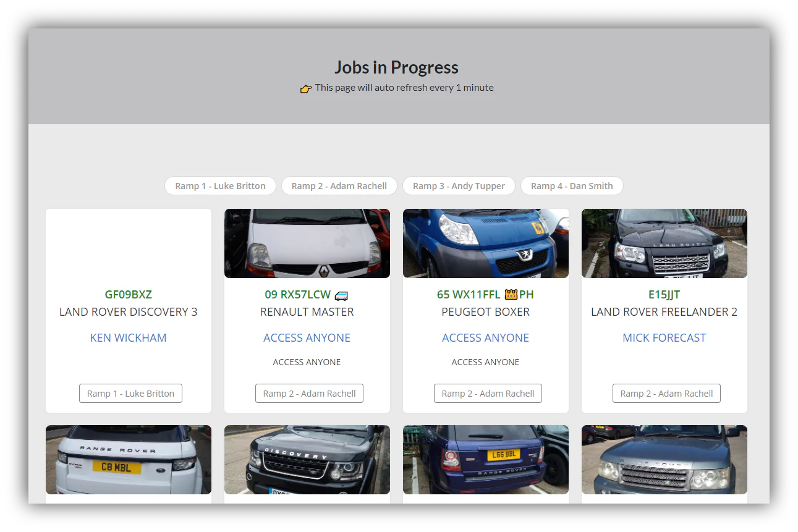This screenshot has width=798, height=532.
Task: Click the LAND ROVER DISCOVERY 3 model text
Action: tap(129, 312)
